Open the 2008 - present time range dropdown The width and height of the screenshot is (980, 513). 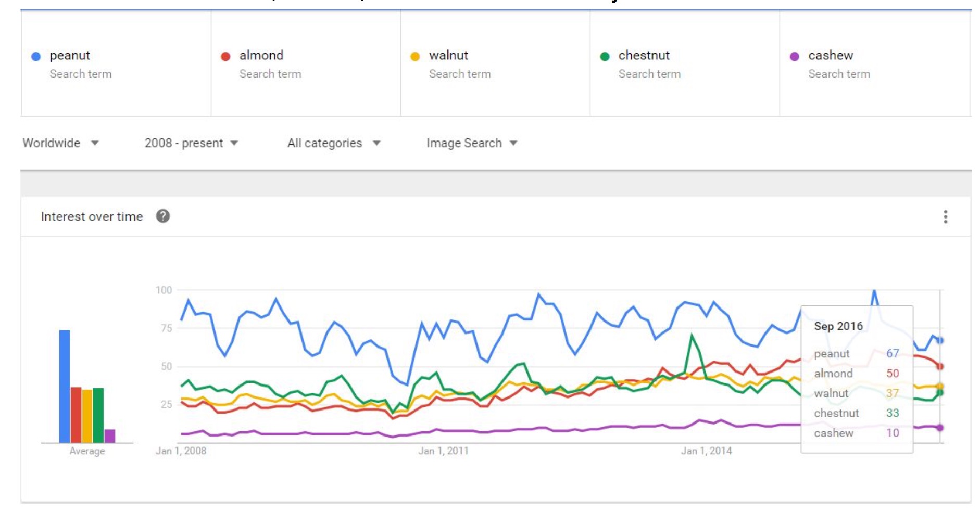[x=191, y=143]
